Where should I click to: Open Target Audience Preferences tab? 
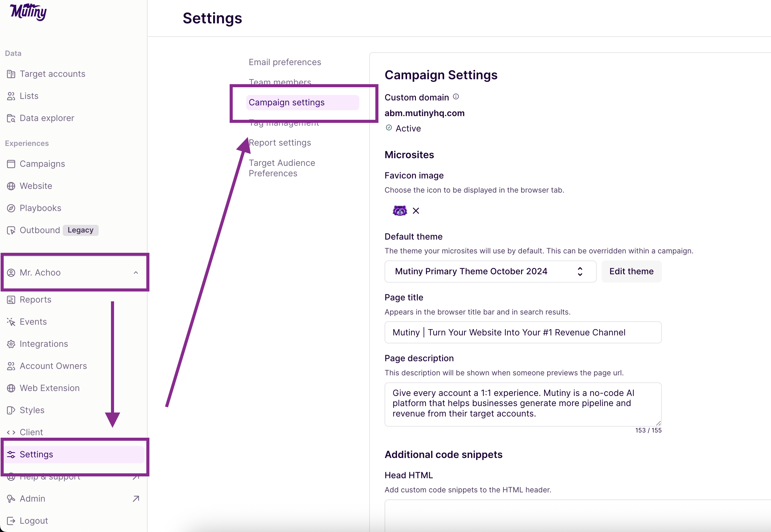pyautogui.click(x=282, y=168)
